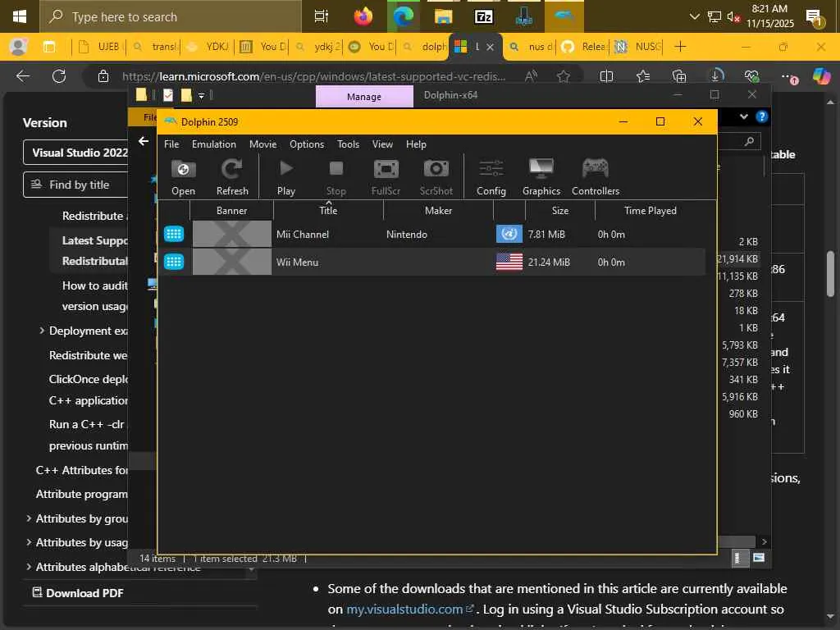
Task: Sort game list by Time Played
Action: pos(650,211)
